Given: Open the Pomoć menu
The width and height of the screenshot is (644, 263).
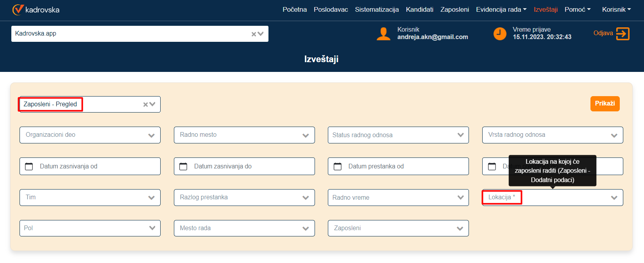Looking at the screenshot, I should [577, 9].
